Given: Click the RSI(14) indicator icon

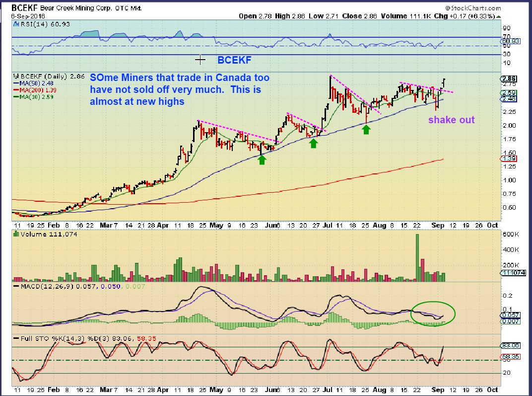Looking at the screenshot, I should click(16, 24).
